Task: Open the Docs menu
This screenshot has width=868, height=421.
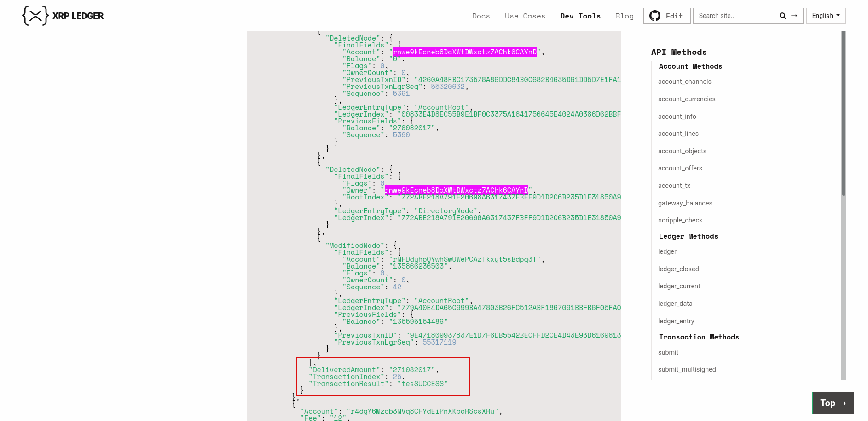Action: (x=481, y=16)
